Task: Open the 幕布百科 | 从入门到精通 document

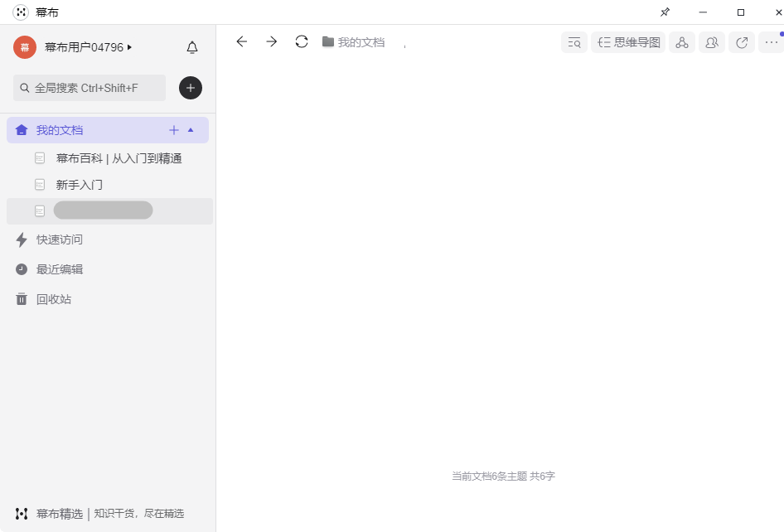Action: [x=119, y=158]
